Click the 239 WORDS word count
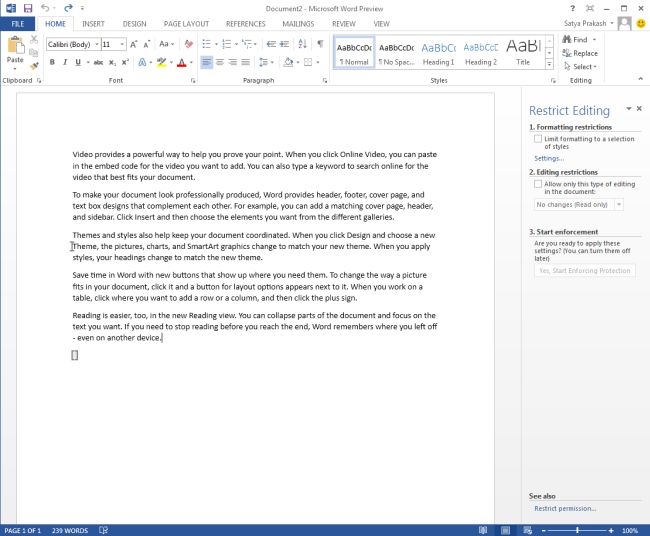The width and height of the screenshot is (650, 536). 70,530
